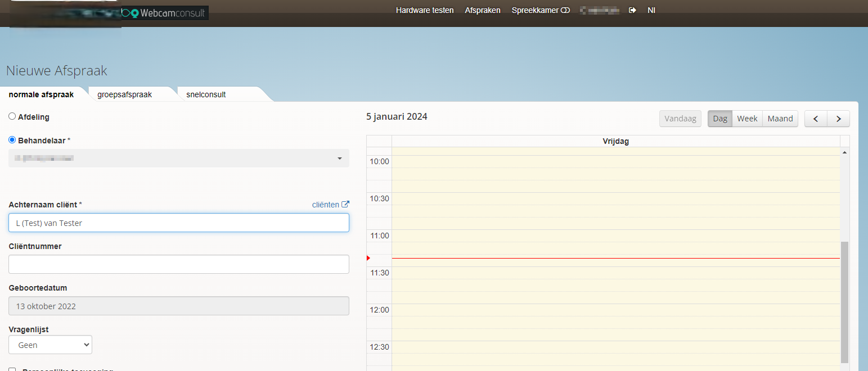The width and height of the screenshot is (868, 371).
Task: Click the Webcamconsult logo
Action: (164, 13)
